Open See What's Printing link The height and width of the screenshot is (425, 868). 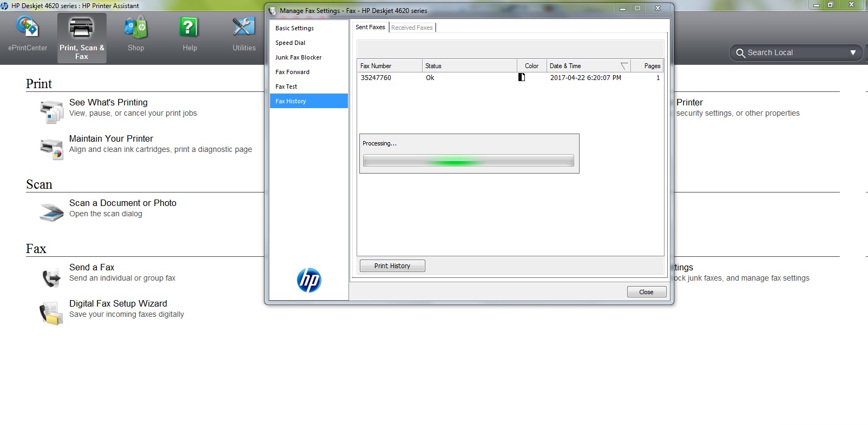tap(108, 102)
